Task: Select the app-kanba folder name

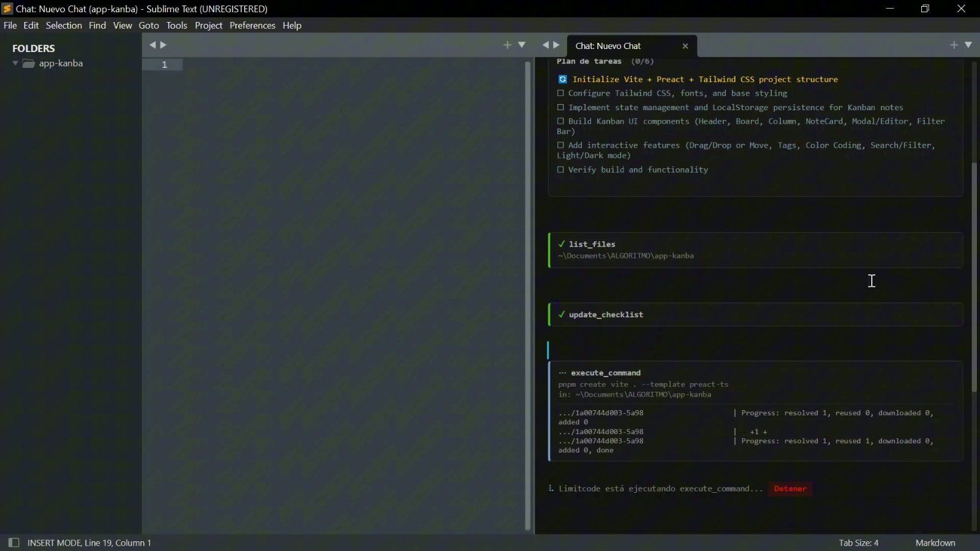Action: 61,63
